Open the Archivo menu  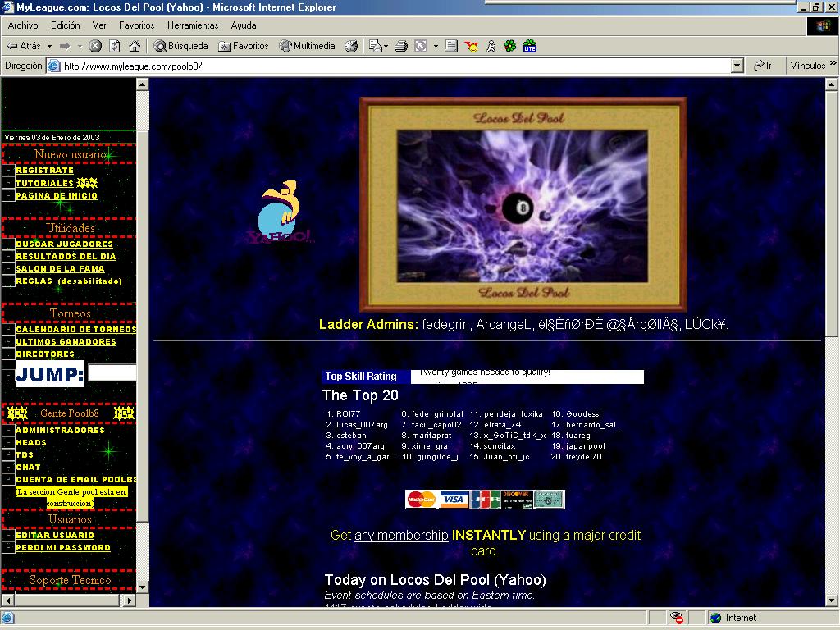pyautogui.click(x=22, y=25)
